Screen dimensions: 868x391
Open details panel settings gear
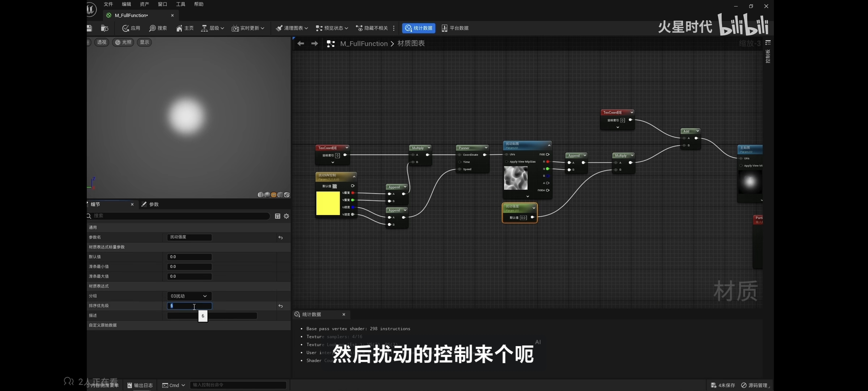point(286,216)
